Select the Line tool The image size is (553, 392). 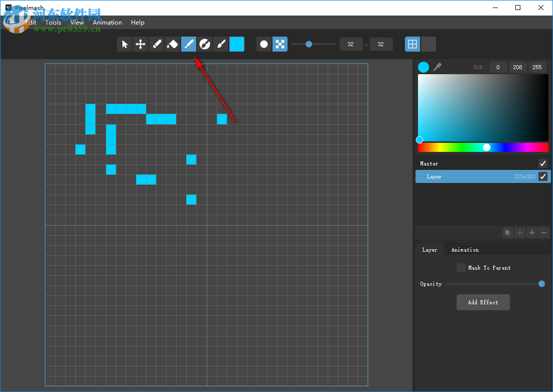coord(189,44)
